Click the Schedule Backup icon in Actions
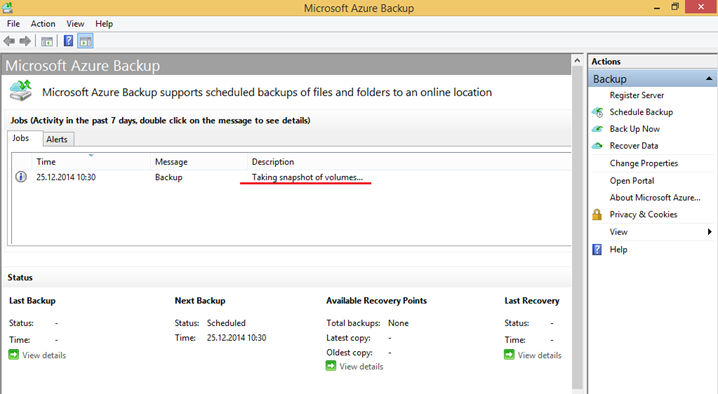 click(598, 112)
